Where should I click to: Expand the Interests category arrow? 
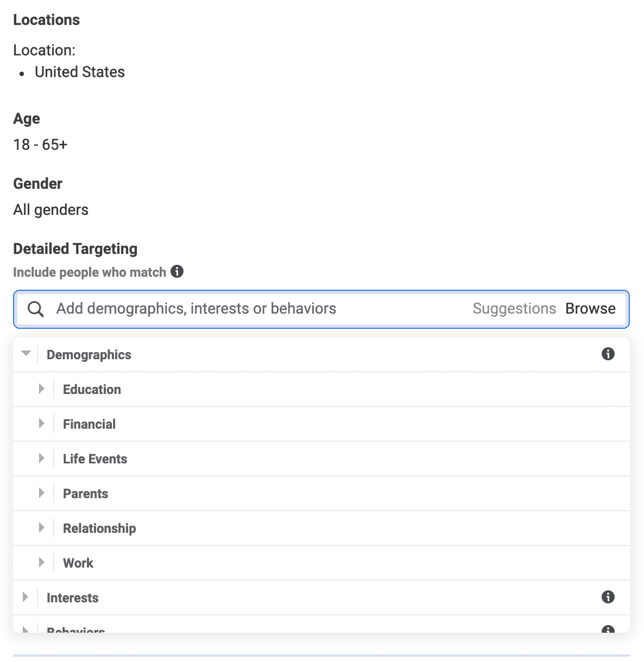pyautogui.click(x=25, y=597)
